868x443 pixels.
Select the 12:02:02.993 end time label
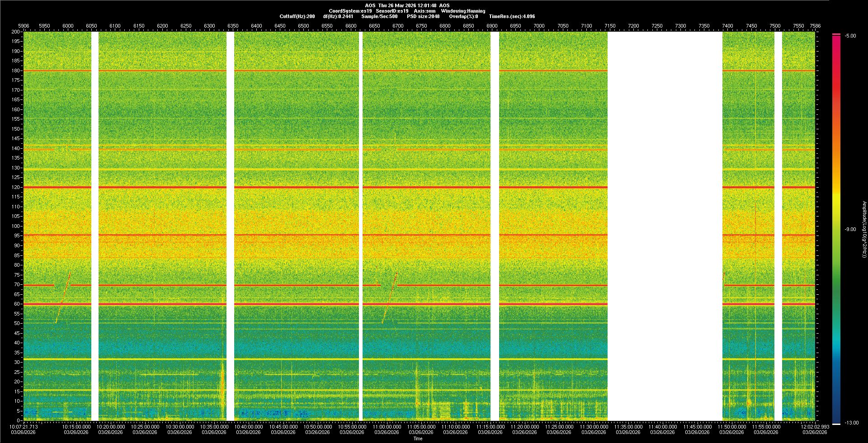815,426
